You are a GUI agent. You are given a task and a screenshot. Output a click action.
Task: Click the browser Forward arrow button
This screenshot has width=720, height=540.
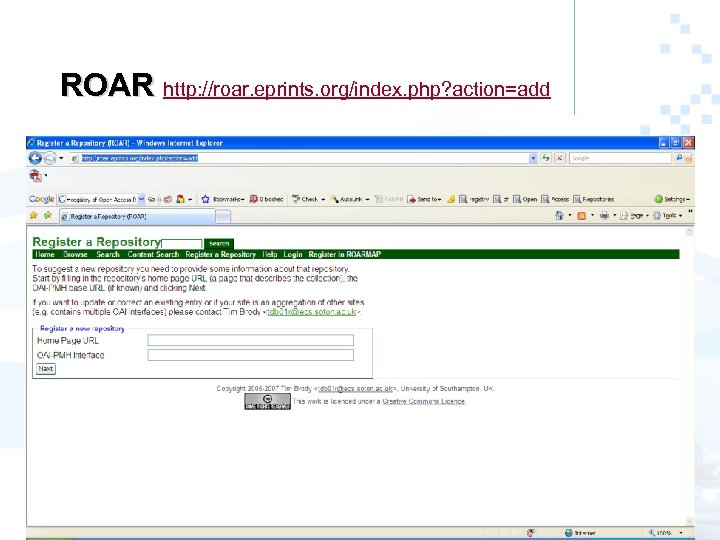point(50,158)
